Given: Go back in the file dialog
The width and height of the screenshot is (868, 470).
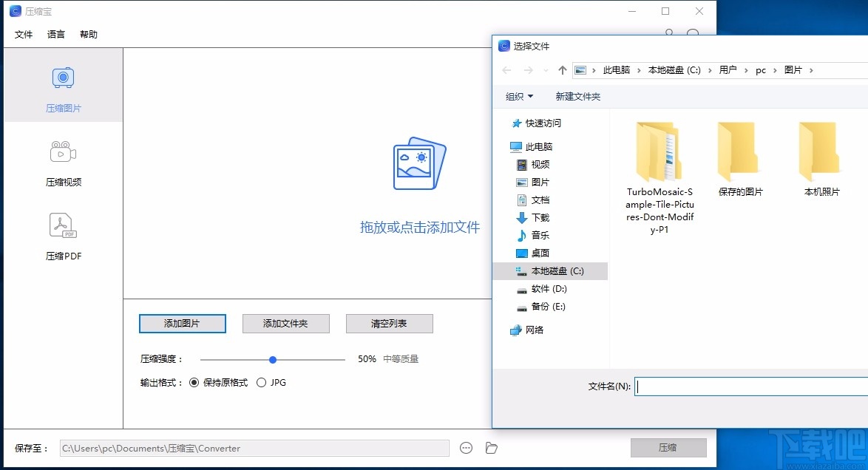Looking at the screenshot, I should 506,70.
